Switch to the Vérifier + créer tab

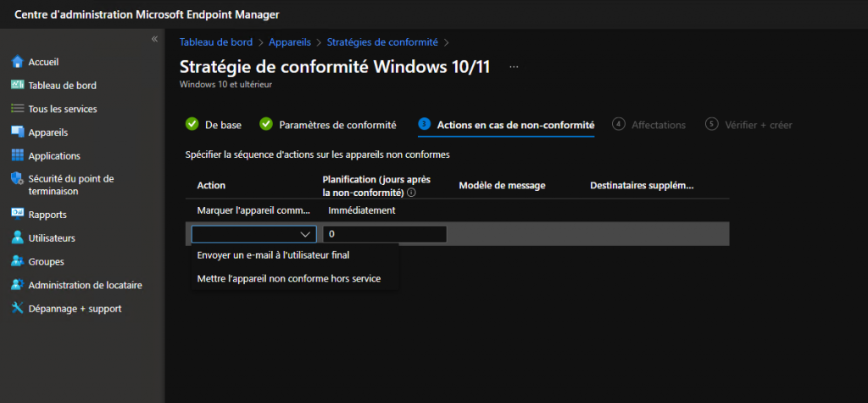point(759,125)
